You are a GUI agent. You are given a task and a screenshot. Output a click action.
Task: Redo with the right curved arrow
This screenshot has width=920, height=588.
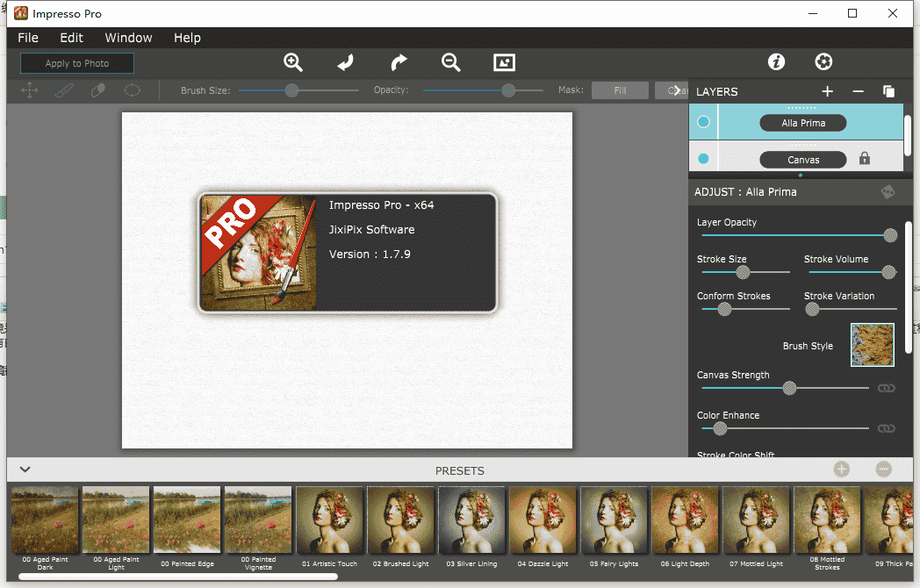399,62
